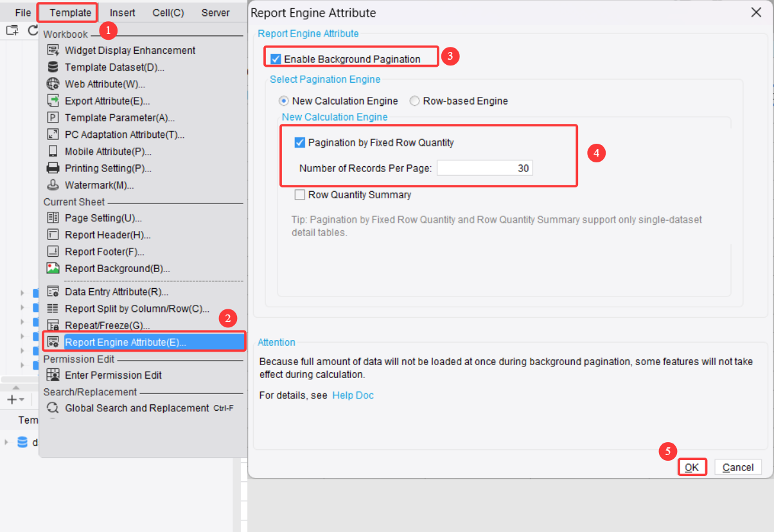This screenshot has width=774, height=532.
Task: Open the Help Doc link
Action: click(x=353, y=395)
